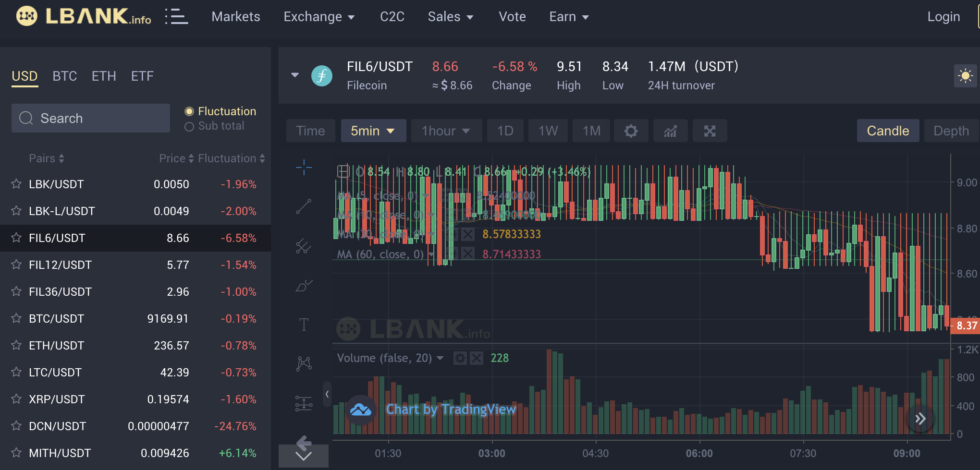Open the Earn dropdown menu
Screen dimensions: 980x470
click(x=569, y=17)
